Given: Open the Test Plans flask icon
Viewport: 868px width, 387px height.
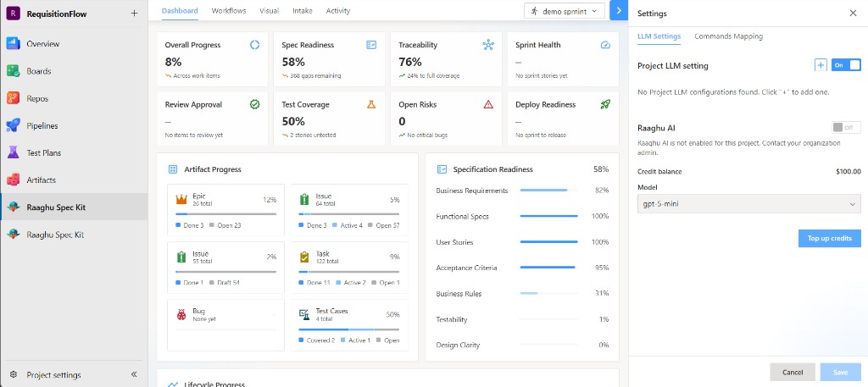Looking at the screenshot, I should coord(14,152).
